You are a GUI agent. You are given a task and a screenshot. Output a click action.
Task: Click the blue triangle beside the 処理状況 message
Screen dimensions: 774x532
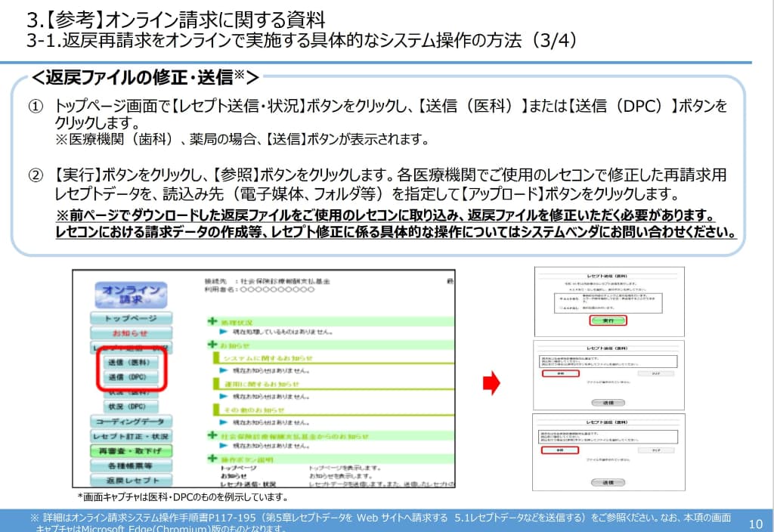pyautogui.click(x=223, y=332)
